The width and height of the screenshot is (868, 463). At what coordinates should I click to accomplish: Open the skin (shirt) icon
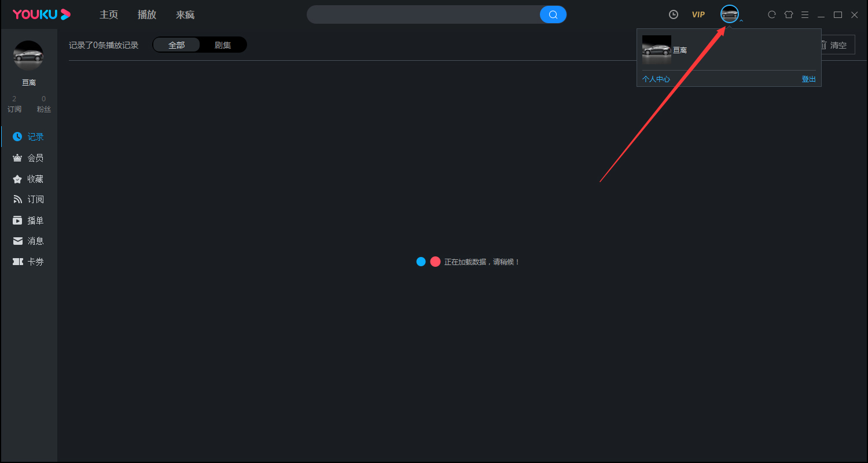click(788, 14)
